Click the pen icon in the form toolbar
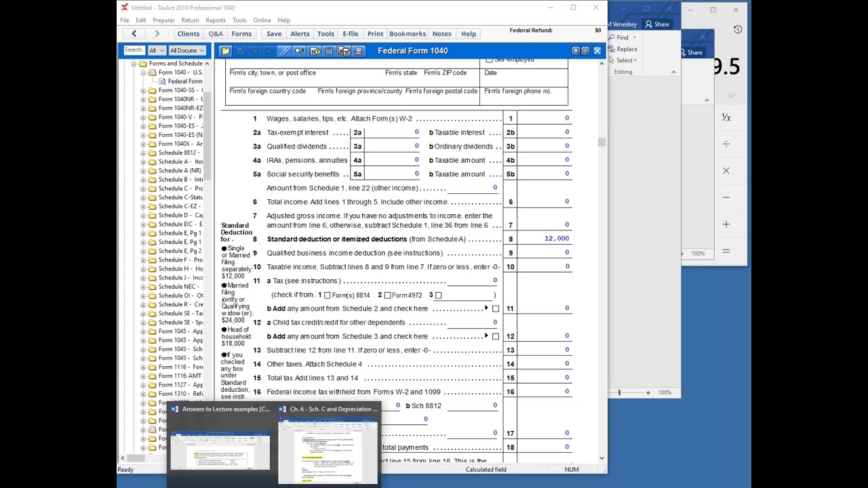This screenshot has height=488, width=868. point(284,51)
